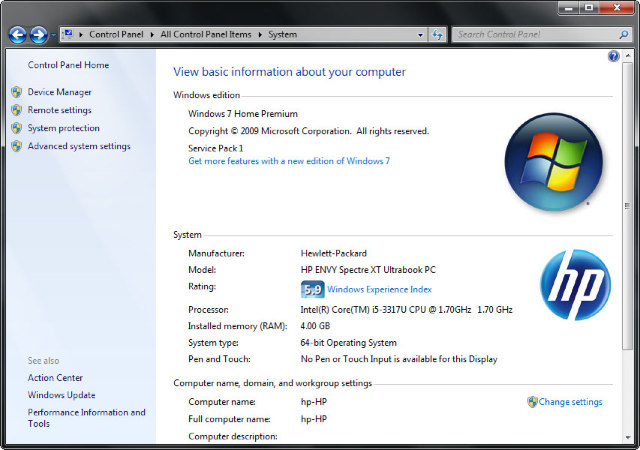640x450 pixels.
Task: Select All Control Panel Items breadcrumb
Action: point(207,34)
